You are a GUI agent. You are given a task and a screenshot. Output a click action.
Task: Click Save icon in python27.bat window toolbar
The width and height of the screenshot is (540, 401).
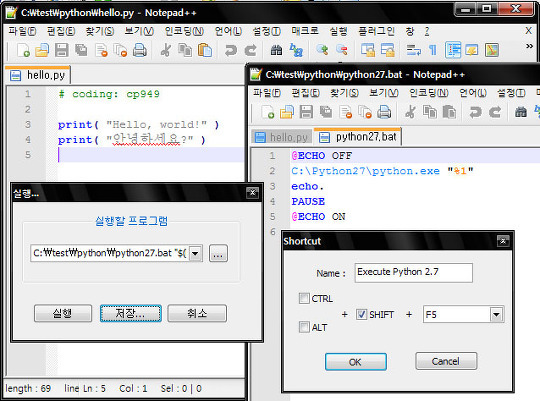click(x=306, y=112)
